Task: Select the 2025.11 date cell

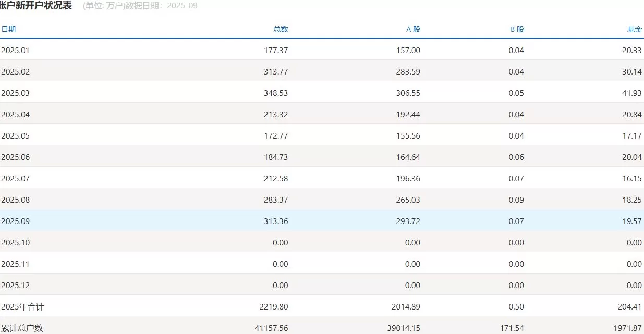Action: (16, 264)
